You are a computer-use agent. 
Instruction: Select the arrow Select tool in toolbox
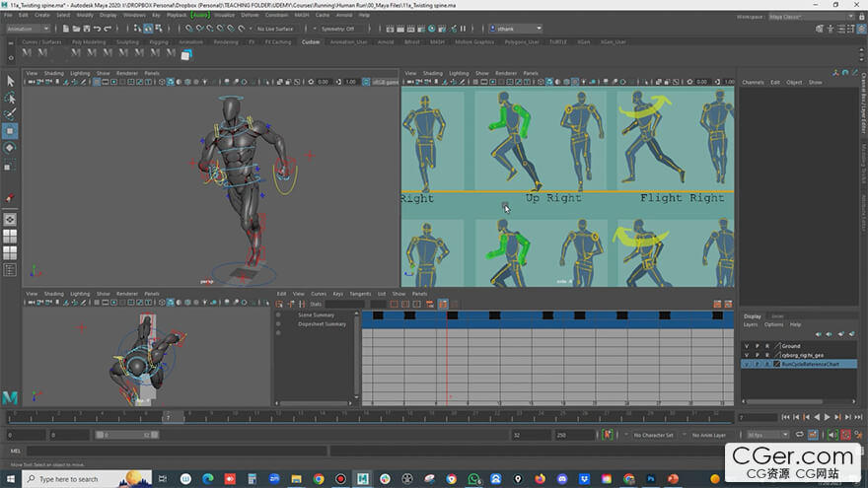click(x=11, y=81)
